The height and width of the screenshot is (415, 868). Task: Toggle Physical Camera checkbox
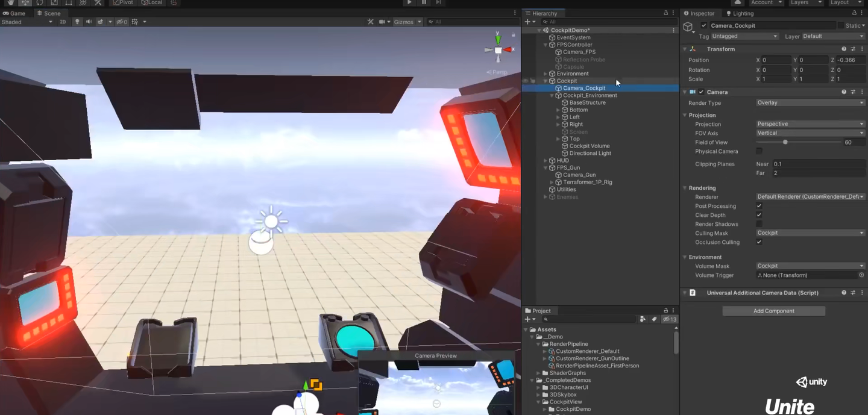point(759,151)
